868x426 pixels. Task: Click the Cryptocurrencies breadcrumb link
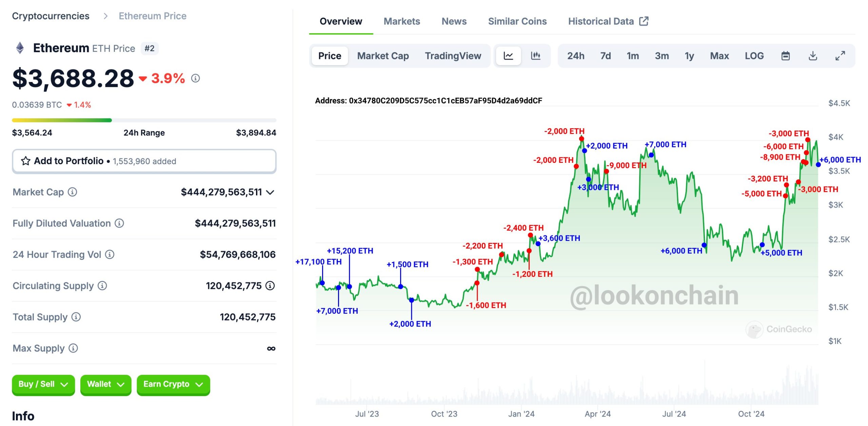(51, 16)
